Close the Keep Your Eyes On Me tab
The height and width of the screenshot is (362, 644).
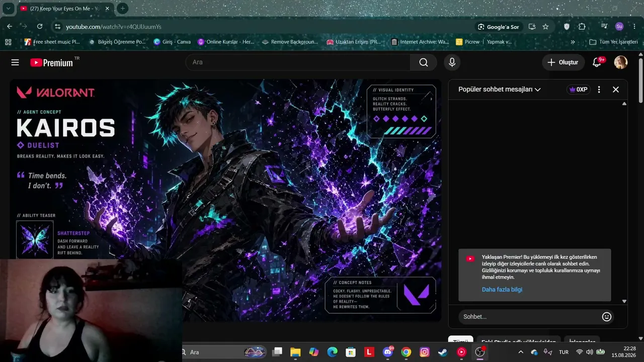[107, 9]
